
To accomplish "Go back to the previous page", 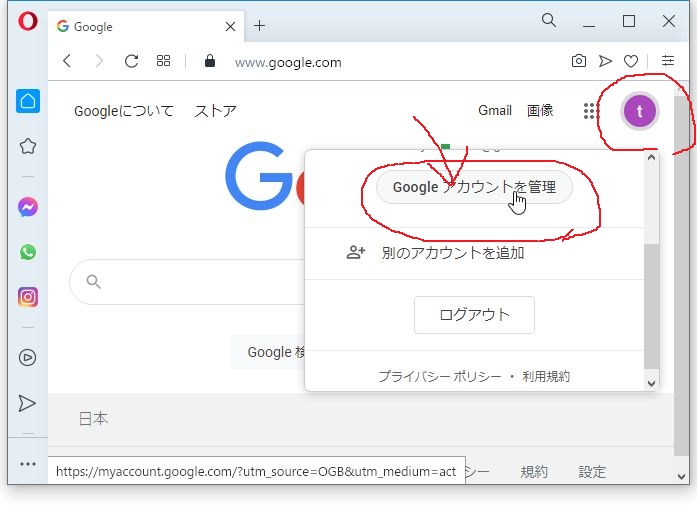I will click(67, 61).
